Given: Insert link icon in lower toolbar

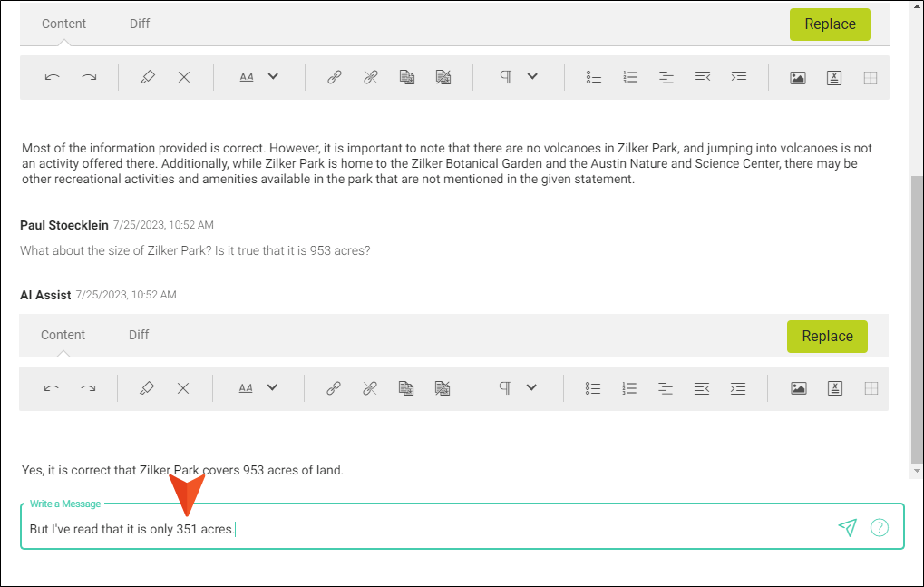Looking at the screenshot, I should click(x=334, y=388).
